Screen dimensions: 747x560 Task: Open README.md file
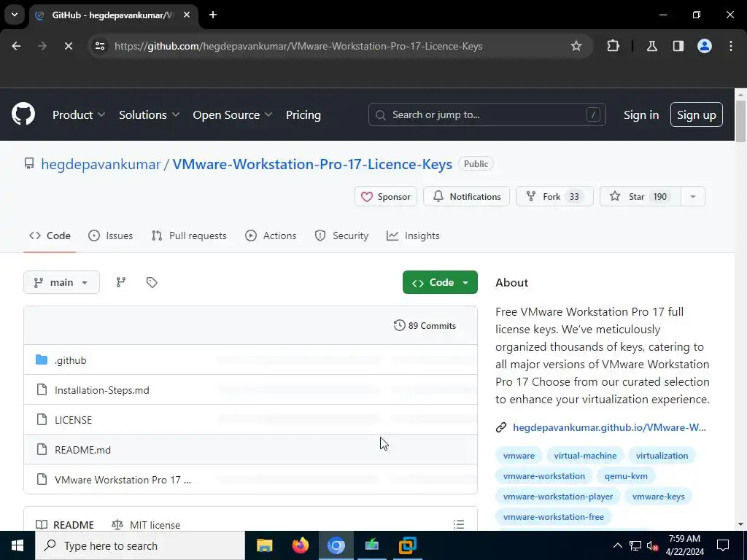click(x=83, y=450)
